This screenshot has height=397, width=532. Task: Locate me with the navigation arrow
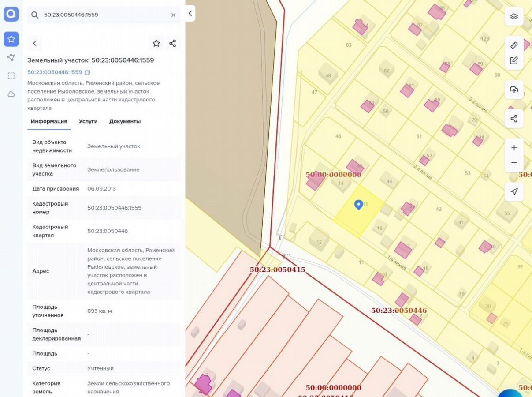[514, 191]
